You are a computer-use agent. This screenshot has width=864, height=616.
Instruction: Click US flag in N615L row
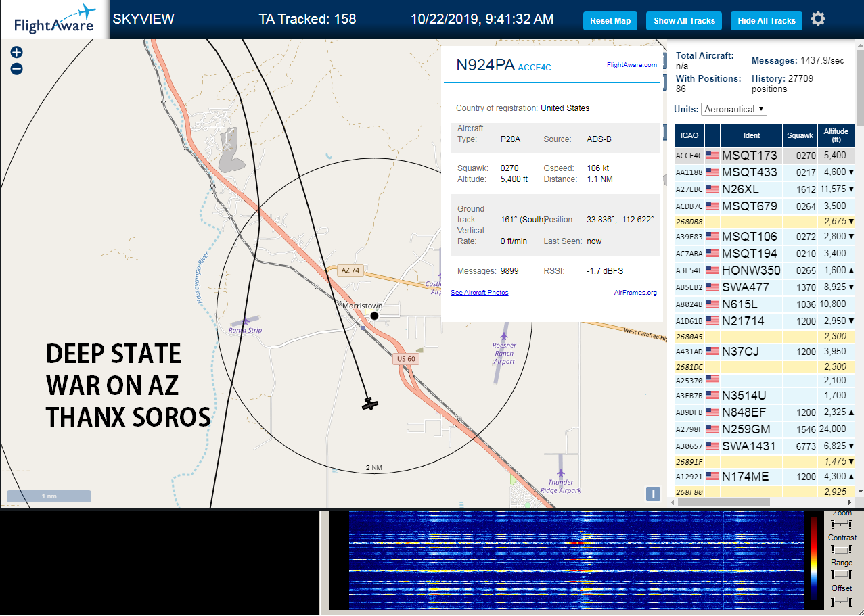click(712, 304)
